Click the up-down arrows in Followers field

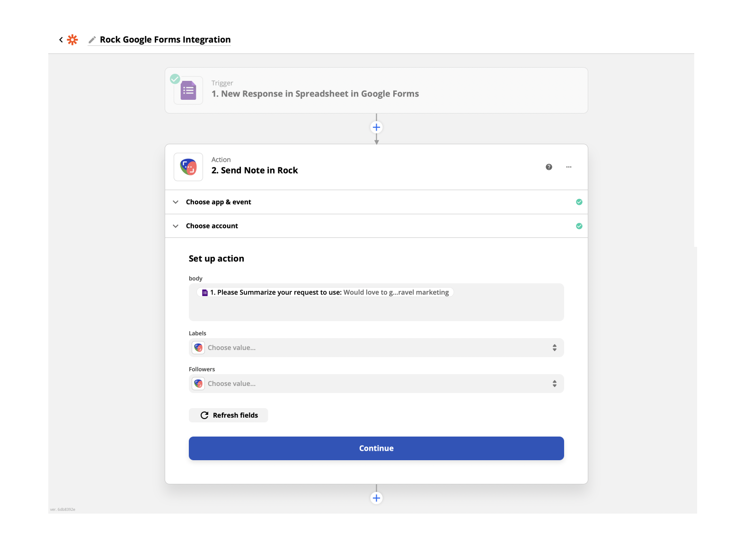[555, 384]
